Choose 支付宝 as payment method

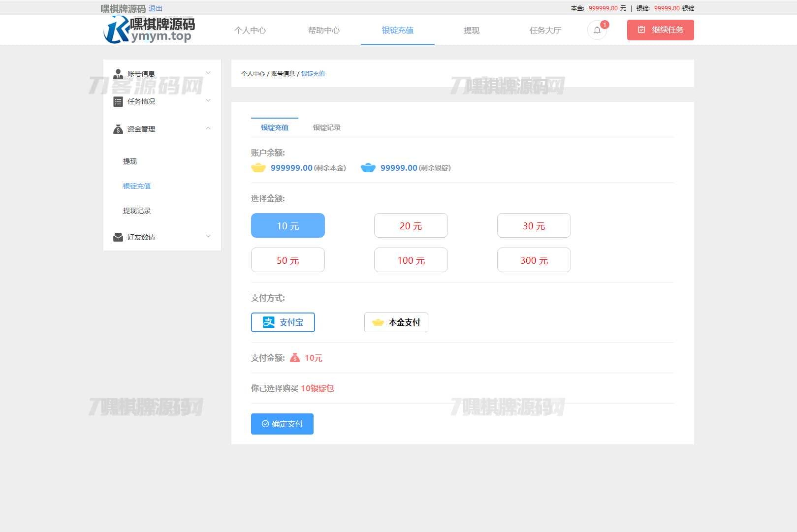coord(283,322)
